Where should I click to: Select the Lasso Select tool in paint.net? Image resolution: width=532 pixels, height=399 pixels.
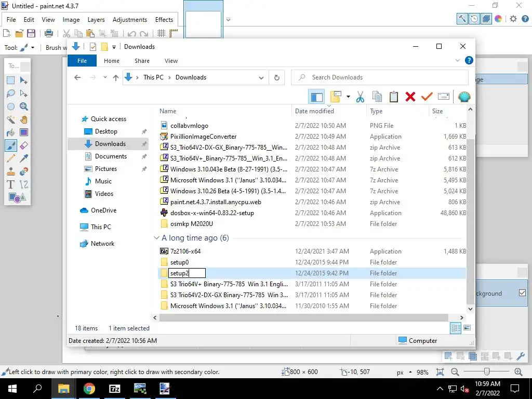coord(11,94)
